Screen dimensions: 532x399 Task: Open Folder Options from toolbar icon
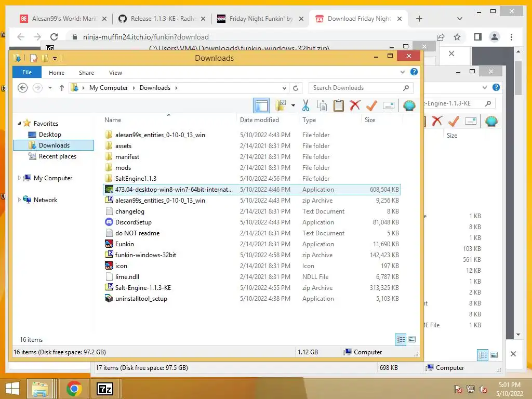[x=281, y=106]
